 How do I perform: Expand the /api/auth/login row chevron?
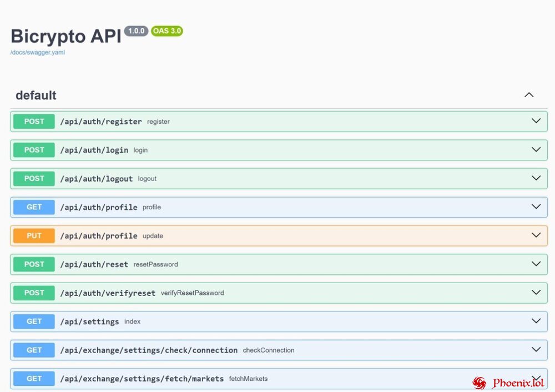click(x=536, y=150)
